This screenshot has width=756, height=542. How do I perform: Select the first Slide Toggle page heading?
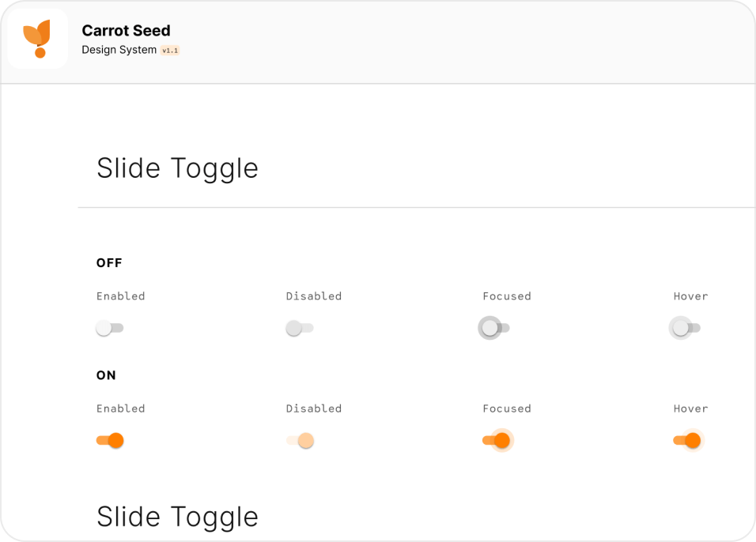(177, 168)
